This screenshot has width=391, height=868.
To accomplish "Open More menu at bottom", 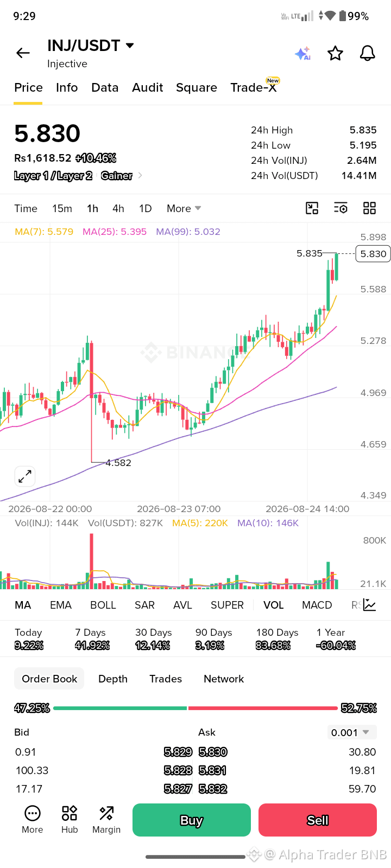I will click(x=33, y=820).
